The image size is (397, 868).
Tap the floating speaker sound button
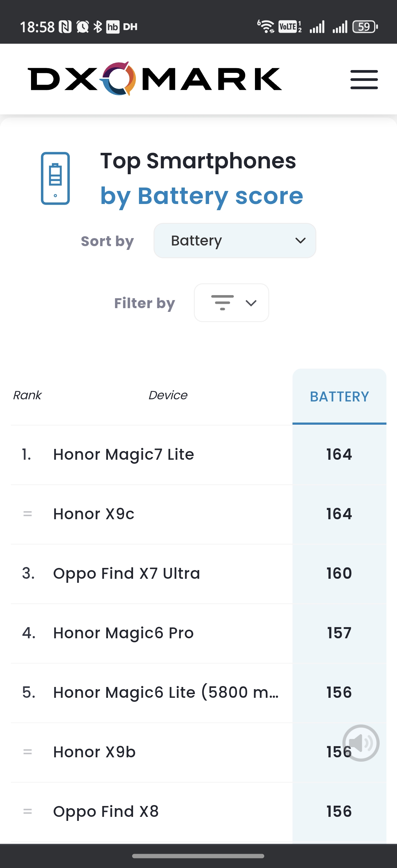(x=361, y=743)
